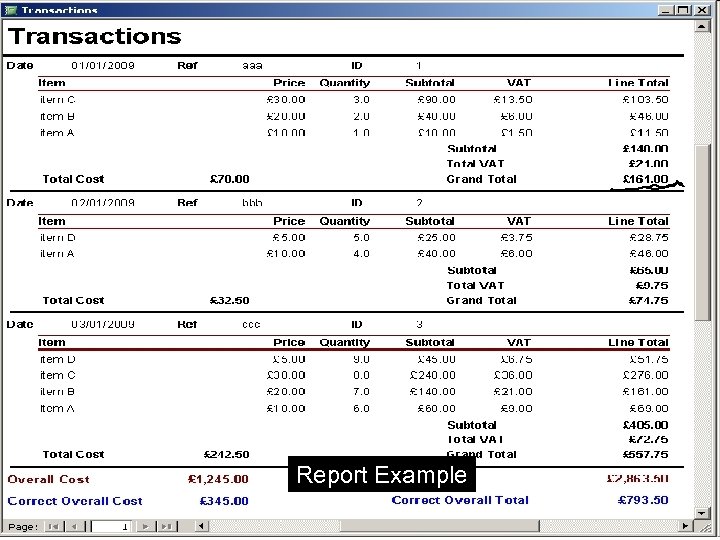Click the vertical scrollbar thumb
This screenshot has width=720, height=540.
[x=703, y=232]
